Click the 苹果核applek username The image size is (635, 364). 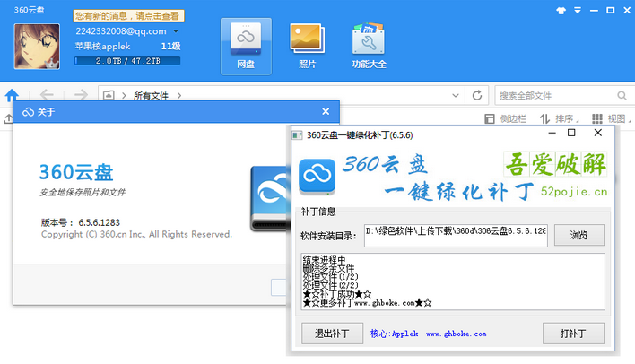(x=102, y=46)
